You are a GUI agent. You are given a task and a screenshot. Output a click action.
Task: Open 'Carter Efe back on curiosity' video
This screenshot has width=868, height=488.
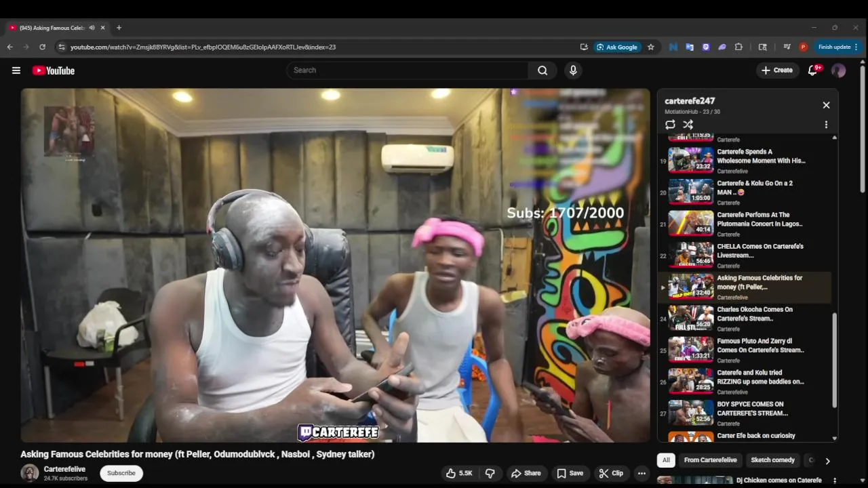tap(745, 436)
